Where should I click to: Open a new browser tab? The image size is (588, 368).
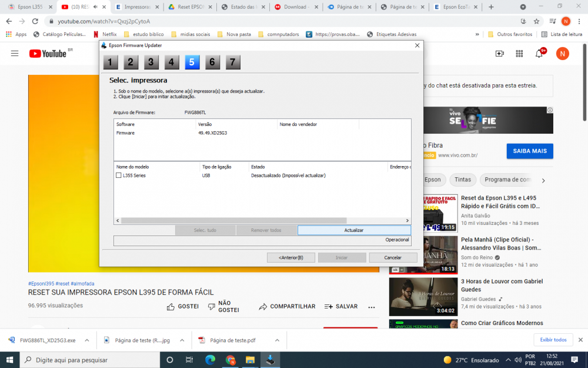click(x=491, y=6)
